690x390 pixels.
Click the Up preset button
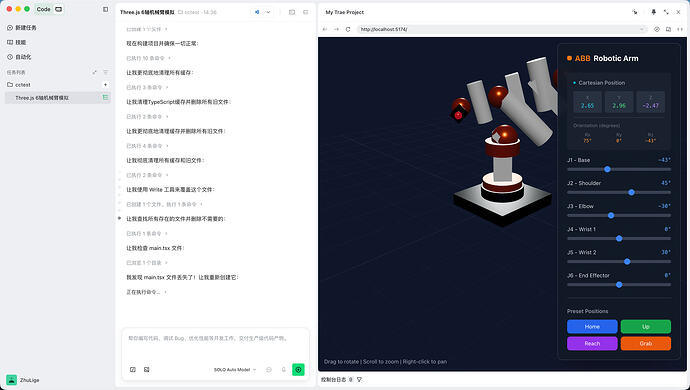(646, 327)
